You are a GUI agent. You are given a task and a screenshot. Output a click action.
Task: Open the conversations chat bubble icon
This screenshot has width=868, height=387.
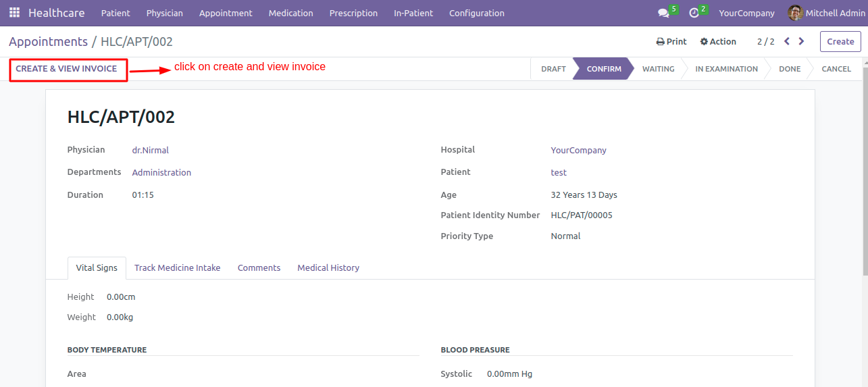point(663,14)
